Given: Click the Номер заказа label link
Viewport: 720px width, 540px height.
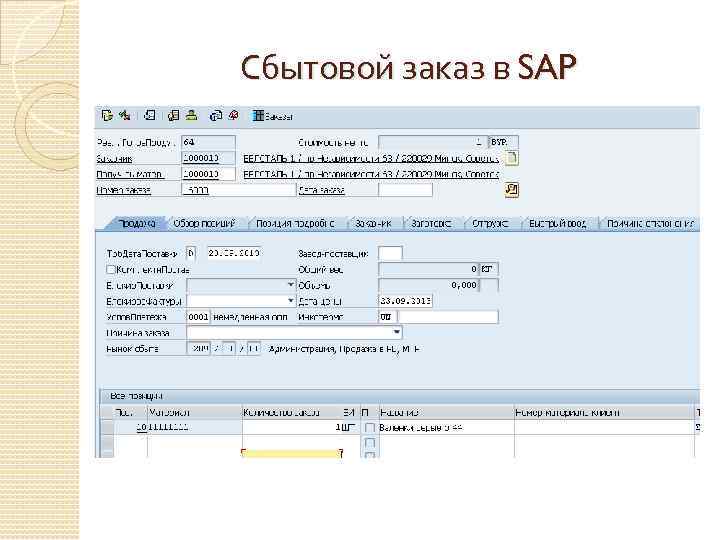Looking at the screenshot, I should point(124,190).
